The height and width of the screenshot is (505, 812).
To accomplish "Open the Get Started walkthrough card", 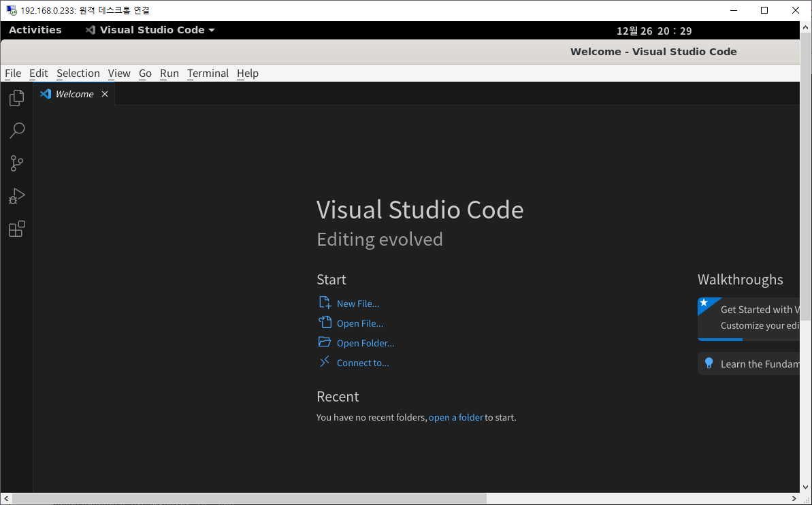I will coord(749,319).
